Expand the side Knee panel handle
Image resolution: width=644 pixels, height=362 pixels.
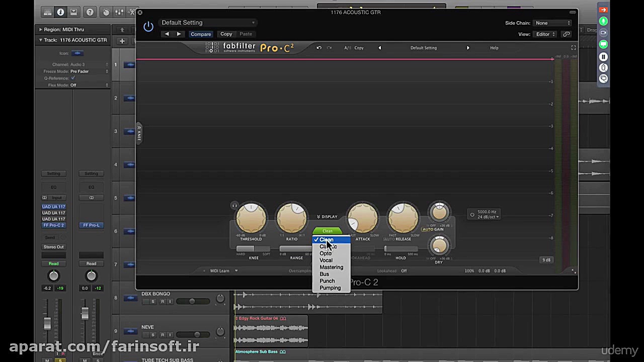[139, 133]
